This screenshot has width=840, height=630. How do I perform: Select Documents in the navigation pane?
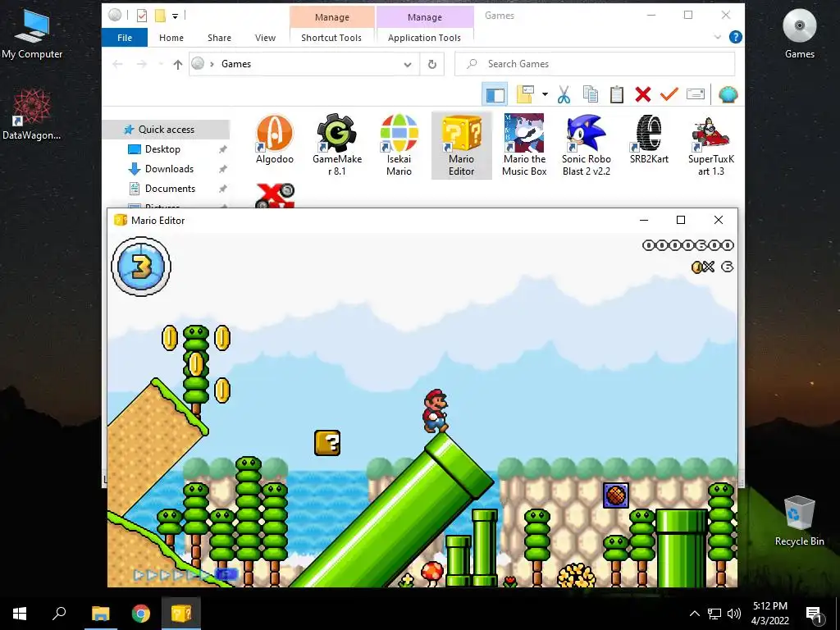point(170,189)
